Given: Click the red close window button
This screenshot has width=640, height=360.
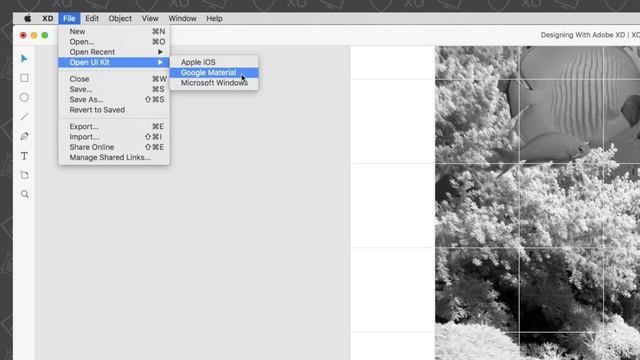Looking at the screenshot, I should (23, 36).
